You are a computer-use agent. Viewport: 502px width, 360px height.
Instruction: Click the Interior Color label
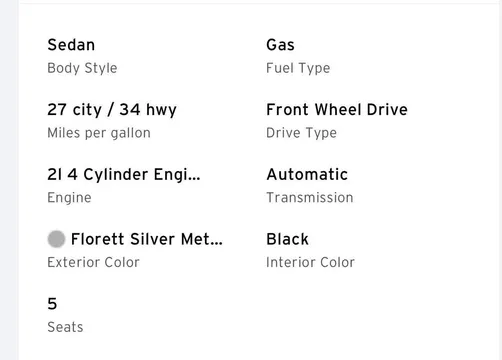[310, 262]
